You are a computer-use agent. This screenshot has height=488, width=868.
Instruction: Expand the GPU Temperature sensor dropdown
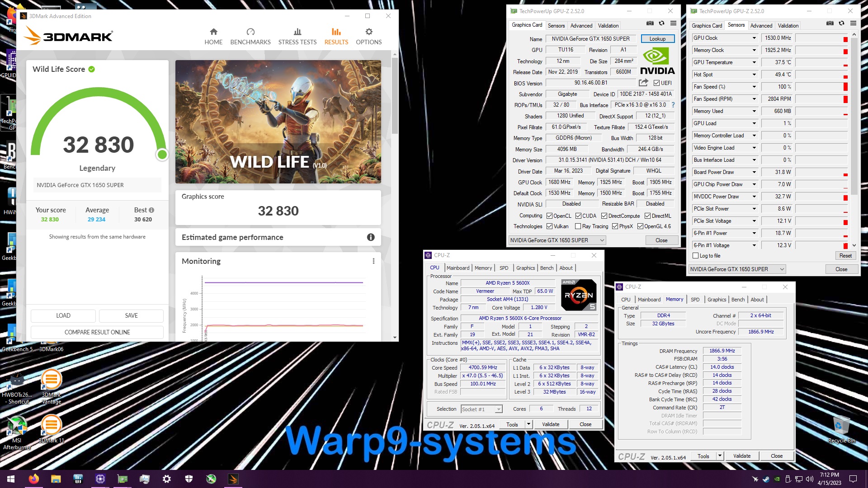[x=754, y=62]
